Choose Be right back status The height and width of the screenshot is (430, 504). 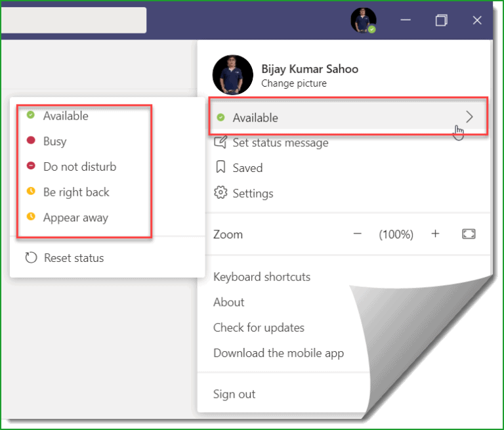point(76,192)
